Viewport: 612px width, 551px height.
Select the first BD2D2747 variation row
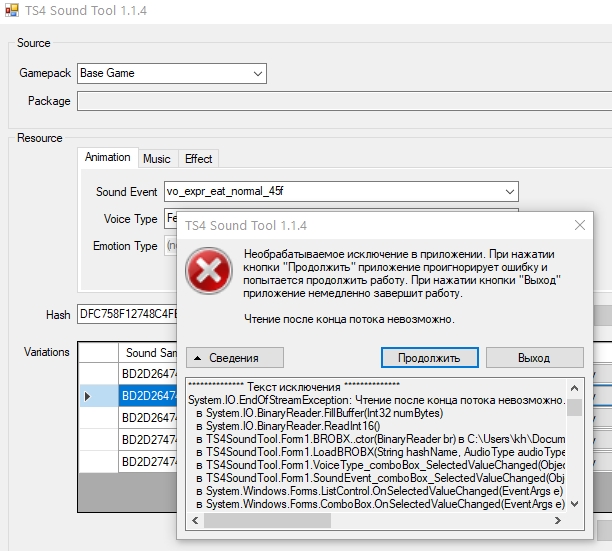pos(148,439)
